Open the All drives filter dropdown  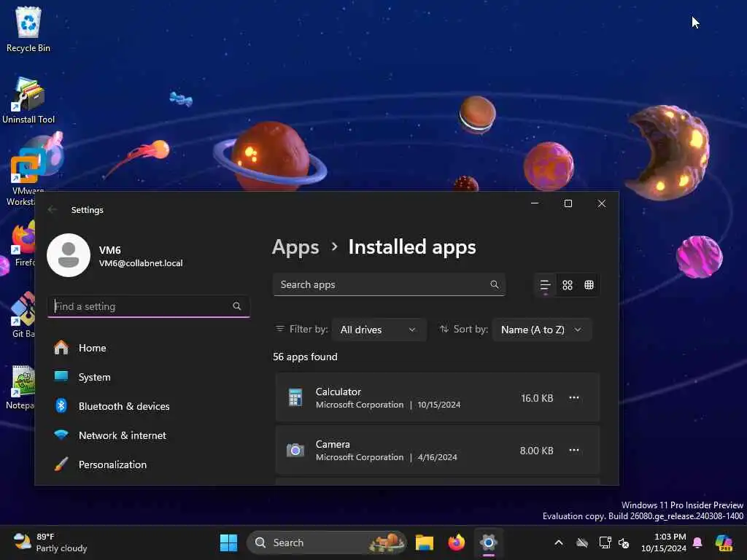(x=379, y=330)
